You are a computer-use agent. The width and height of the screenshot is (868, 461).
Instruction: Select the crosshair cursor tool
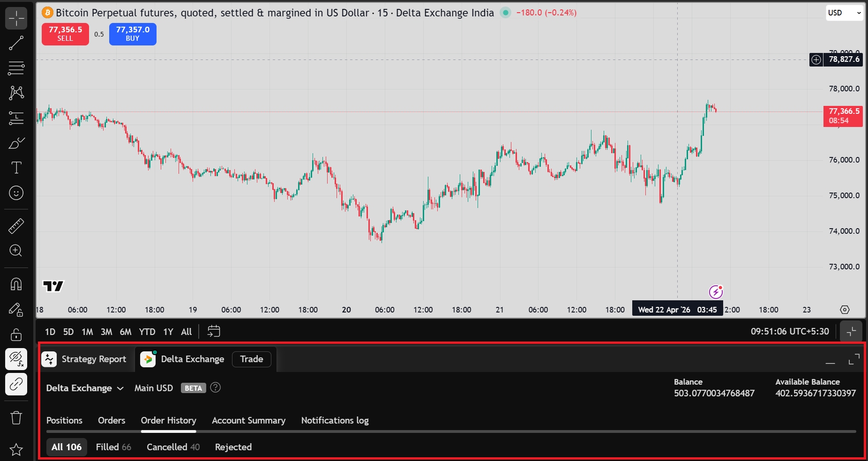16,18
